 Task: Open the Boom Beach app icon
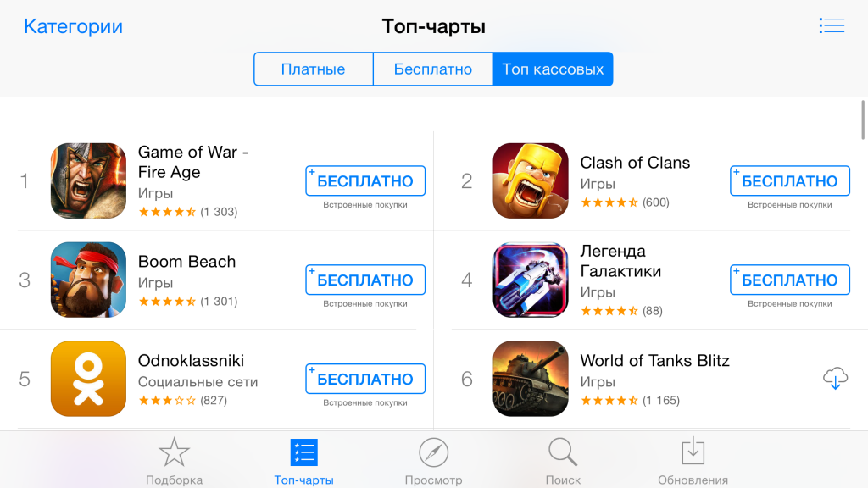(x=88, y=280)
